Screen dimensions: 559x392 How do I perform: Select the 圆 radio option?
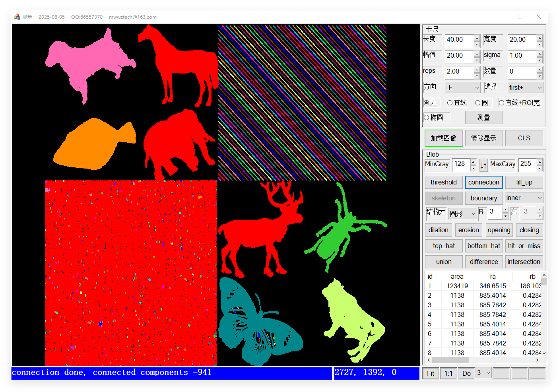tap(478, 103)
